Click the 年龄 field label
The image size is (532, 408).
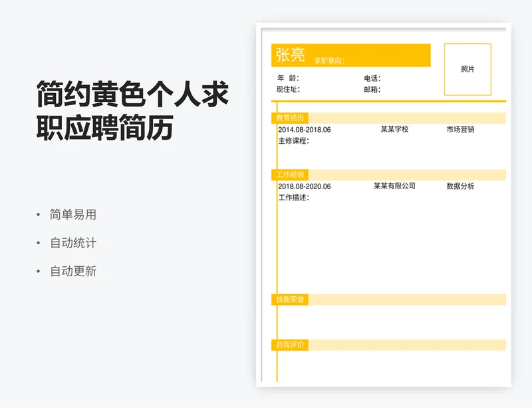288,78
